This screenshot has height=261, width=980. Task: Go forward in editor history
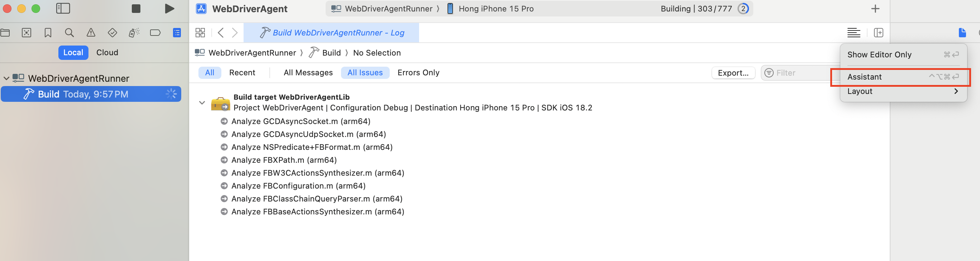pyautogui.click(x=235, y=33)
